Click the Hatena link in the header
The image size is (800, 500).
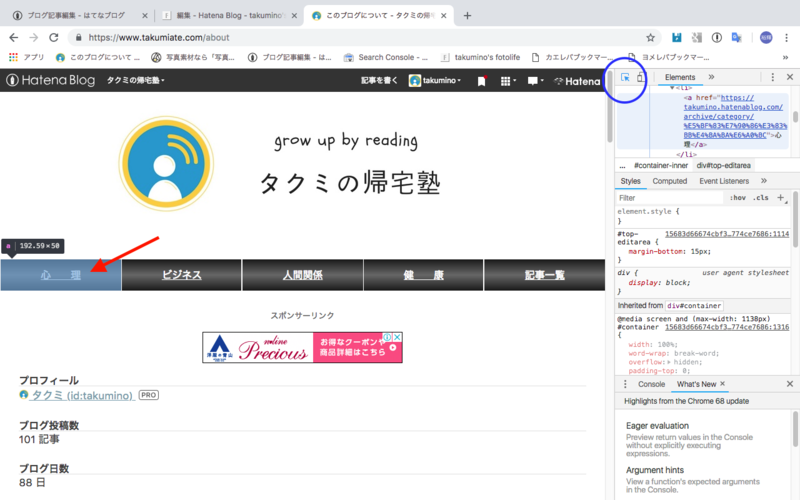[577, 81]
